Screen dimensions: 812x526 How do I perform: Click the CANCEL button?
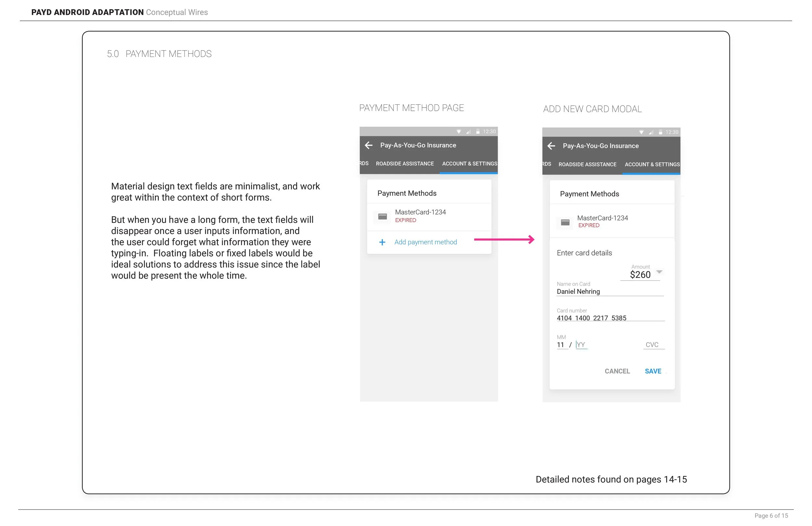pos(617,371)
